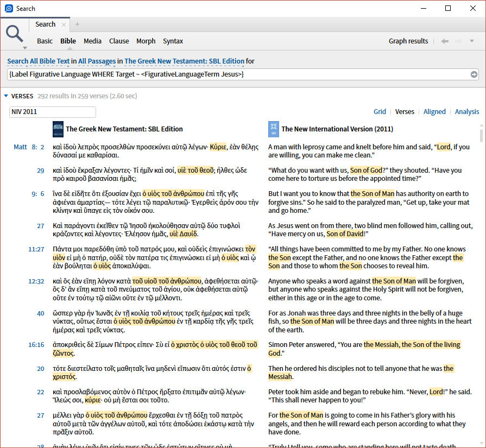Open SBL Edition resource dropdown
Screen dimensions: 486x448
point(185,61)
